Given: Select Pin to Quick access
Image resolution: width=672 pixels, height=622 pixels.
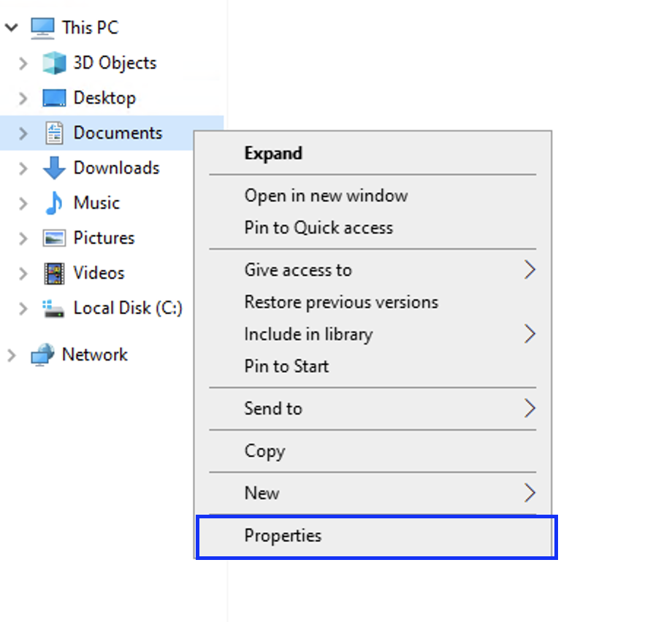Looking at the screenshot, I should pyautogui.click(x=318, y=228).
